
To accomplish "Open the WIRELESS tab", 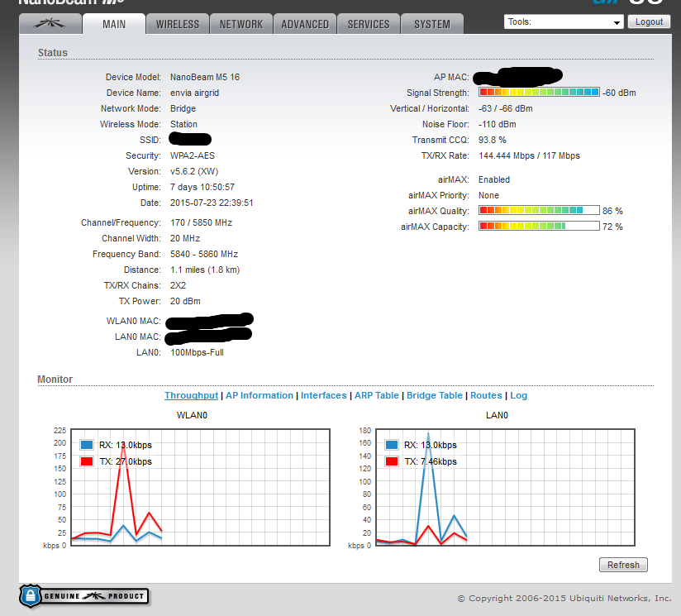I will click(x=178, y=24).
